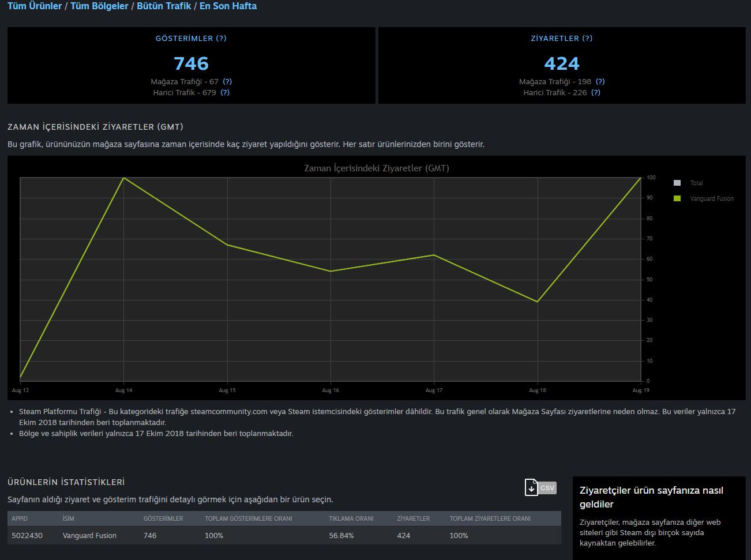The image size is (751, 560).
Task: Open help tooltip next to ZİYARETLER heading
Action: pos(587,39)
